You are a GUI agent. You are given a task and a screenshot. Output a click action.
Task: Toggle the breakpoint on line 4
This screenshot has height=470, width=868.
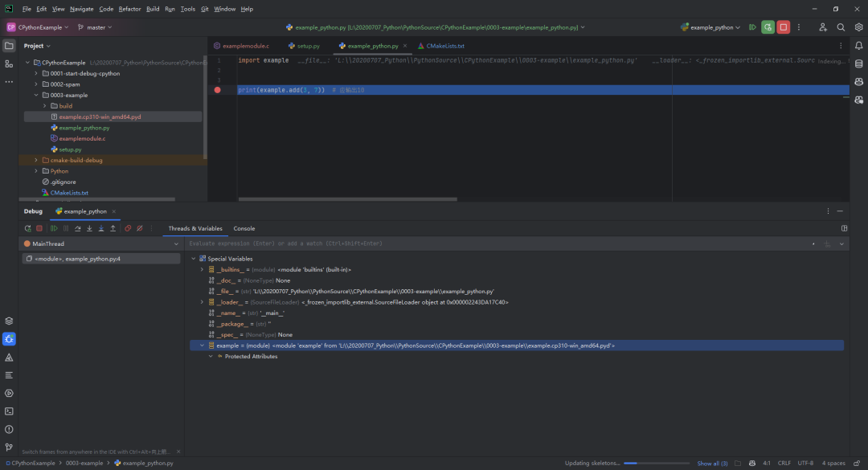218,90
